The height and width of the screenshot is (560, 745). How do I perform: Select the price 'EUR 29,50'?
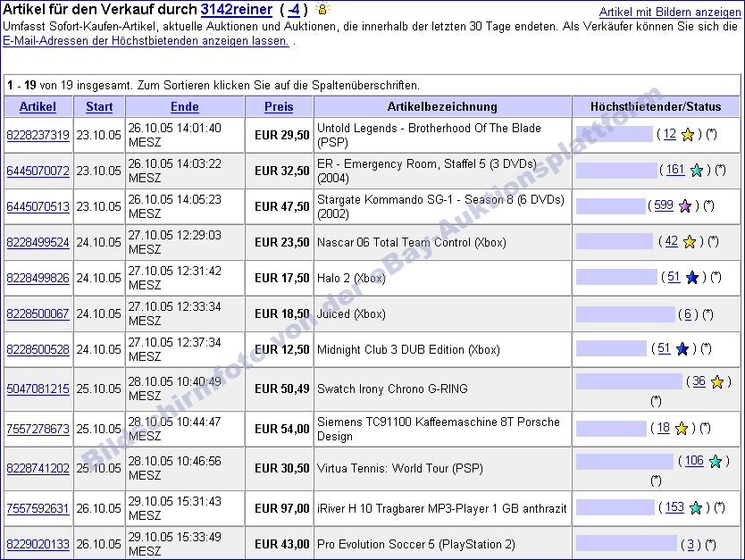coord(282,136)
